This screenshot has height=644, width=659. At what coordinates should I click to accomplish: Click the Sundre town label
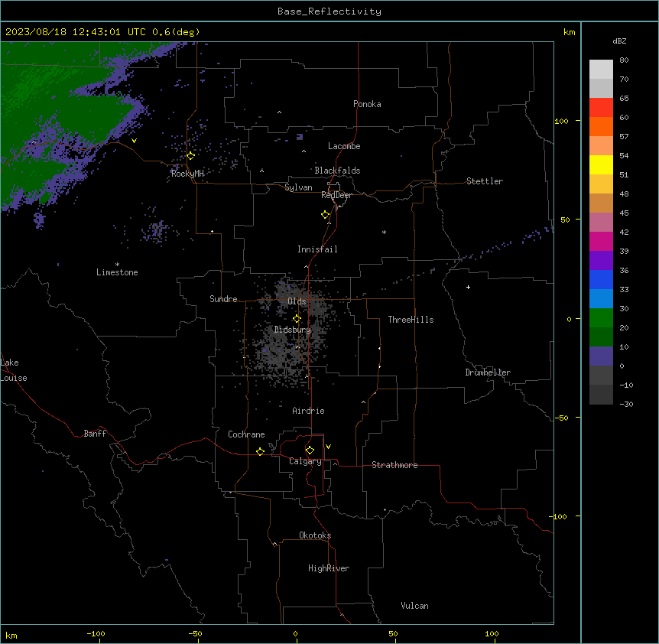(x=223, y=299)
